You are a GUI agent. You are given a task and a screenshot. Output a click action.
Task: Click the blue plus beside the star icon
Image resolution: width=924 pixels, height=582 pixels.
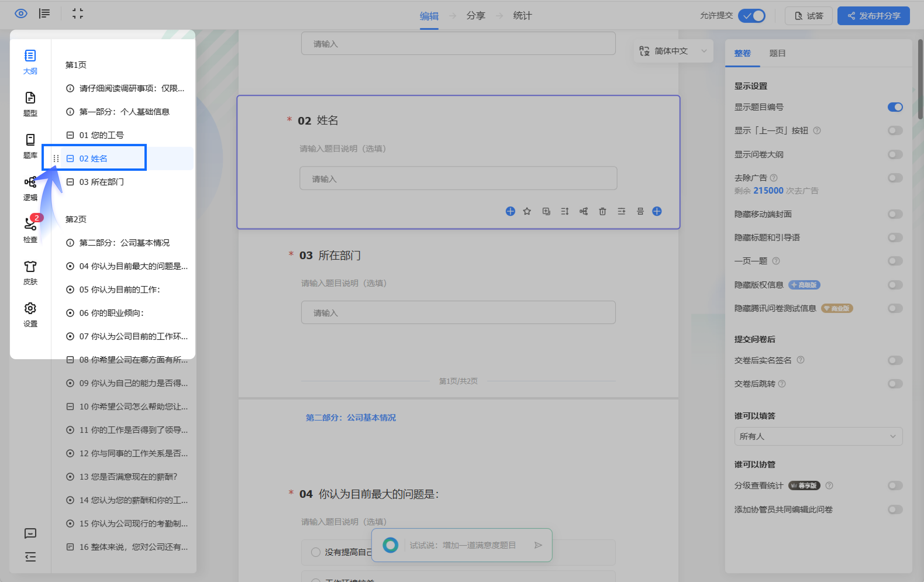click(510, 211)
